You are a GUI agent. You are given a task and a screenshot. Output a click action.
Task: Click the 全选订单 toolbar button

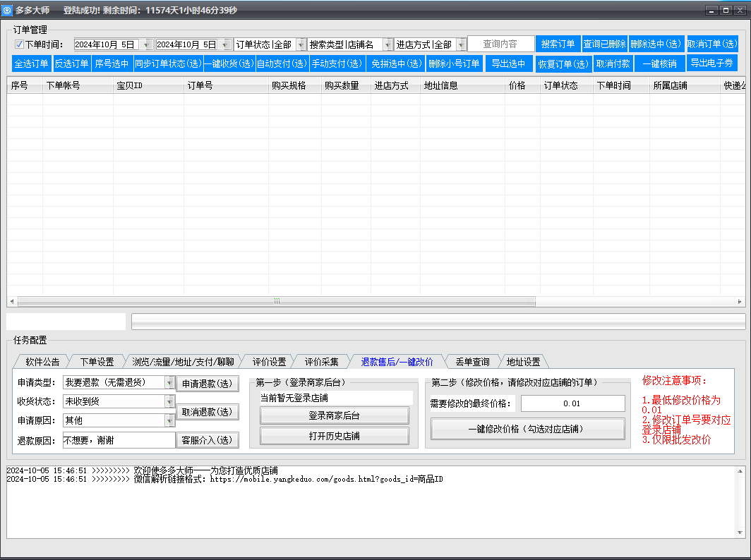pyautogui.click(x=32, y=63)
